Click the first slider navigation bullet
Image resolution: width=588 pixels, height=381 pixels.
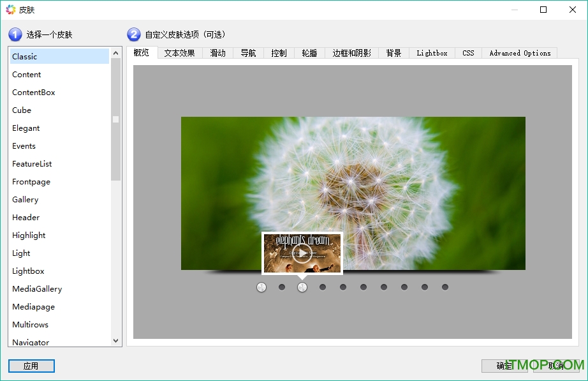261,287
